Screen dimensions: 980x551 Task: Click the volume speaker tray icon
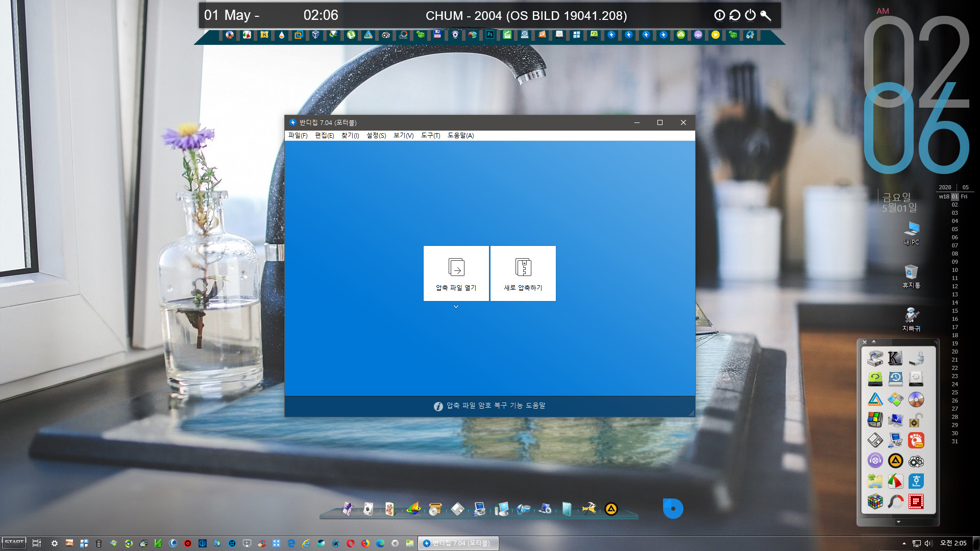(928, 543)
